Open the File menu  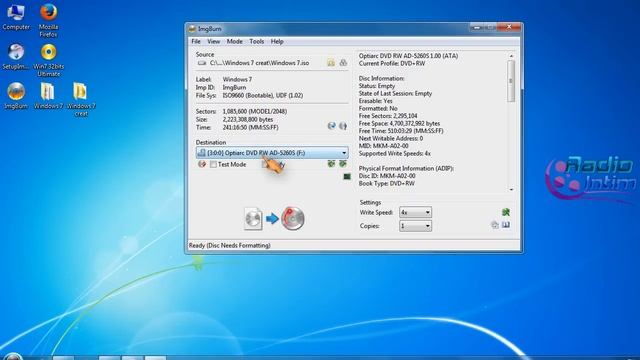click(196, 42)
